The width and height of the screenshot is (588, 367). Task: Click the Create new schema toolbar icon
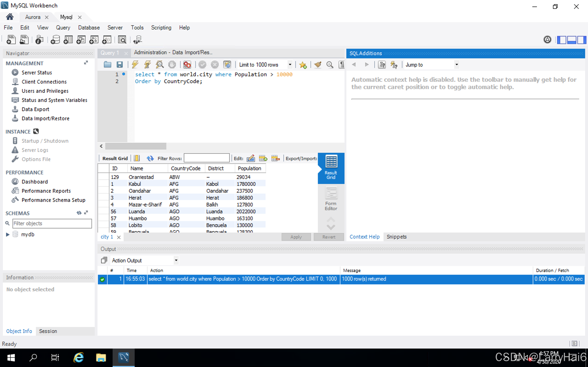[55, 39]
